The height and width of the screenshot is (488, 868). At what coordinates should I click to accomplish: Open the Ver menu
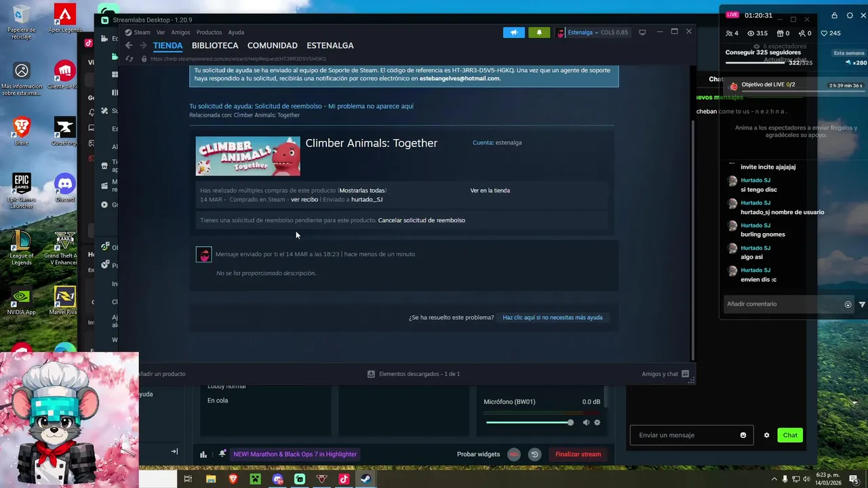click(x=161, y=33)
